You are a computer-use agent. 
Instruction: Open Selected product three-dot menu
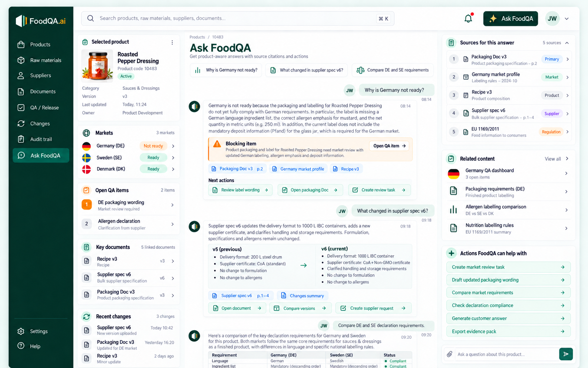pos(172,42)
